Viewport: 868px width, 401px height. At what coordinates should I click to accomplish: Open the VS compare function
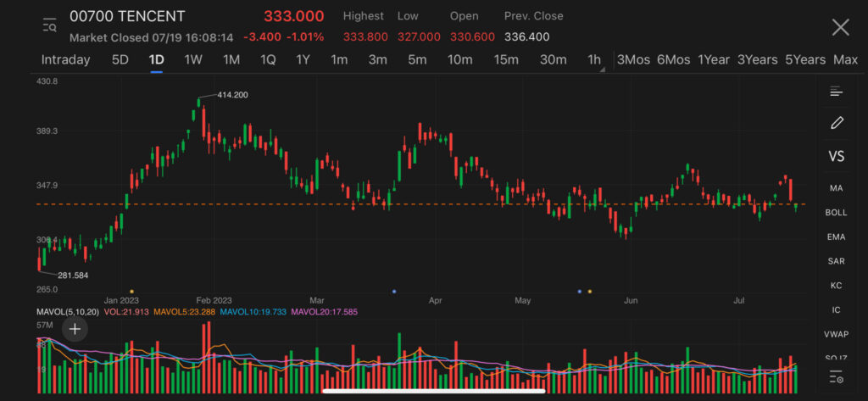coord(836,156)
